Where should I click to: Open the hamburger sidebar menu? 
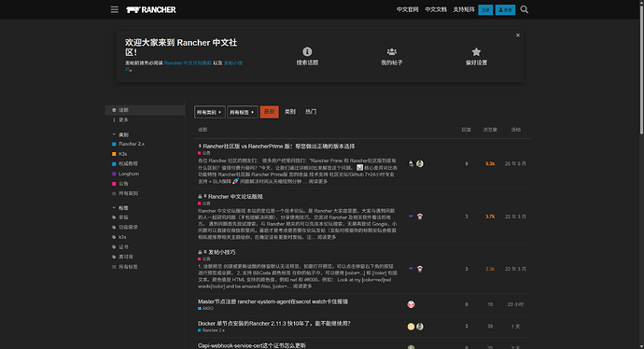coord(115,9)
